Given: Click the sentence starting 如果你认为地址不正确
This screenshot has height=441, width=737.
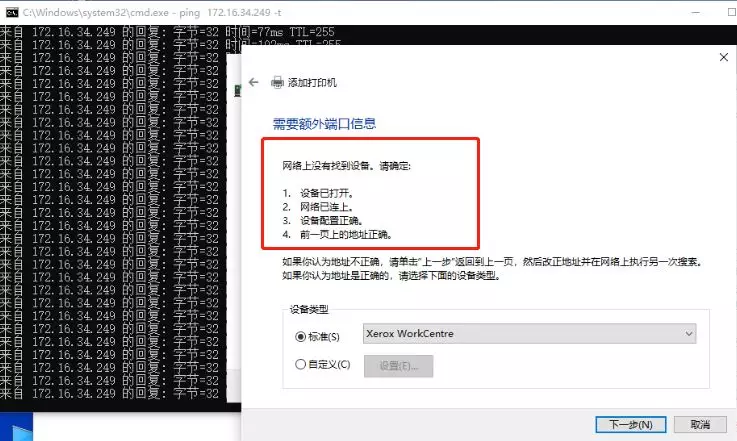Looking at the screenshot, I should pyautogui.click(x=493, y=261).
